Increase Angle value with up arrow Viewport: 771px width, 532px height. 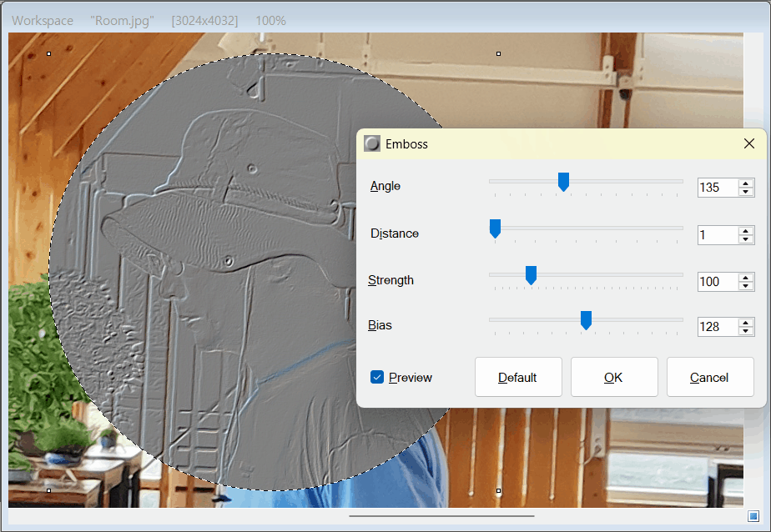[746, 183]
